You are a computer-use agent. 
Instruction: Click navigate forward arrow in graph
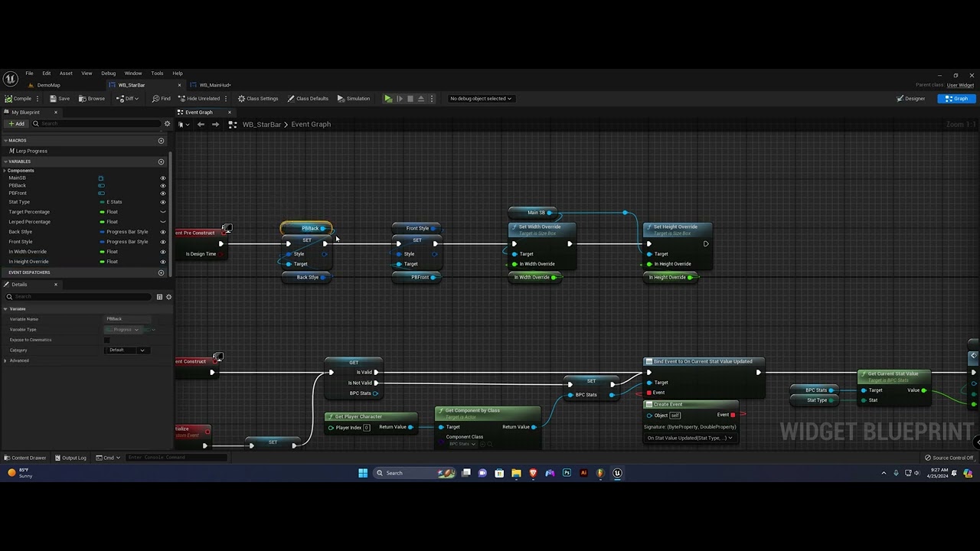(x=215, y=125)
